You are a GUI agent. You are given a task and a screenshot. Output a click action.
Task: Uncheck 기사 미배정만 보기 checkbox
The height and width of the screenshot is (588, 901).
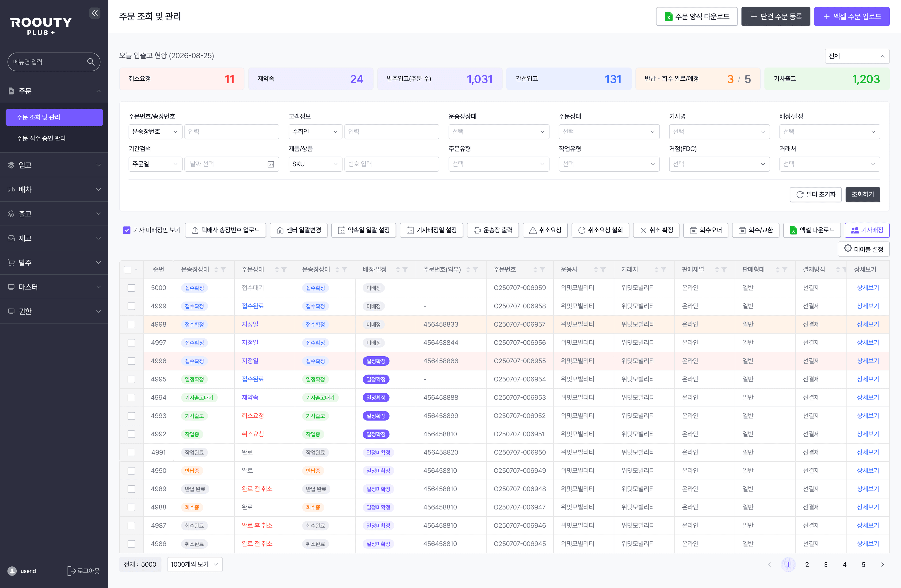[x=127, y=230]
